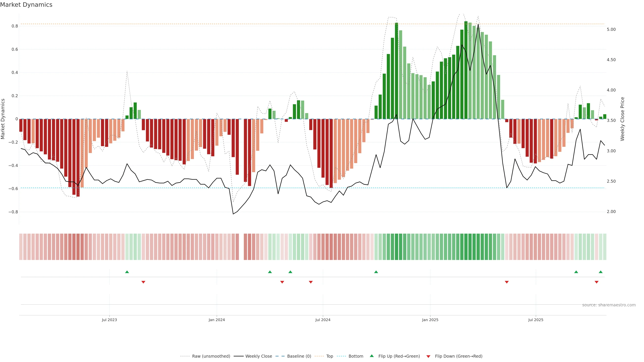Click the green triangle icon in the legend
644x362 pixels.
pos(372,356)
